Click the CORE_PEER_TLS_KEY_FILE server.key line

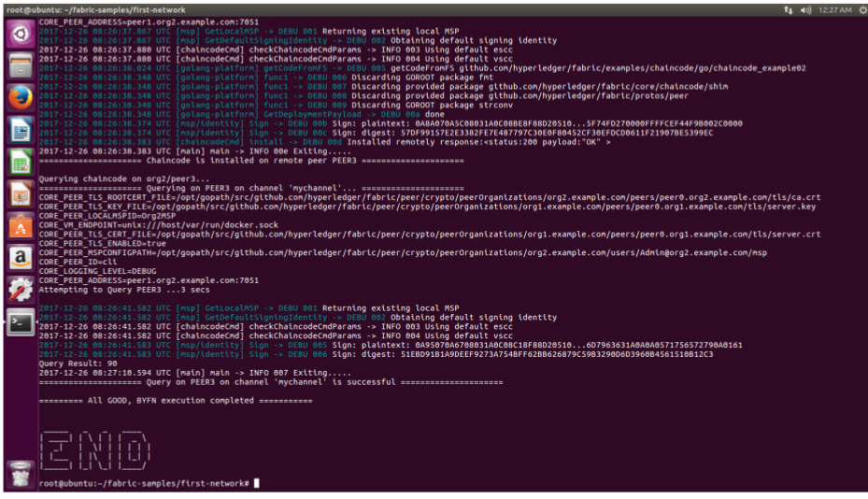[427, 207]
